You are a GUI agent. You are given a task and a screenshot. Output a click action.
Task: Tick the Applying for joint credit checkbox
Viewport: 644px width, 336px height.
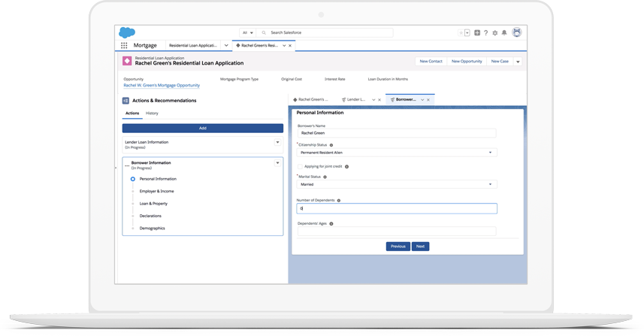(300, 167)
